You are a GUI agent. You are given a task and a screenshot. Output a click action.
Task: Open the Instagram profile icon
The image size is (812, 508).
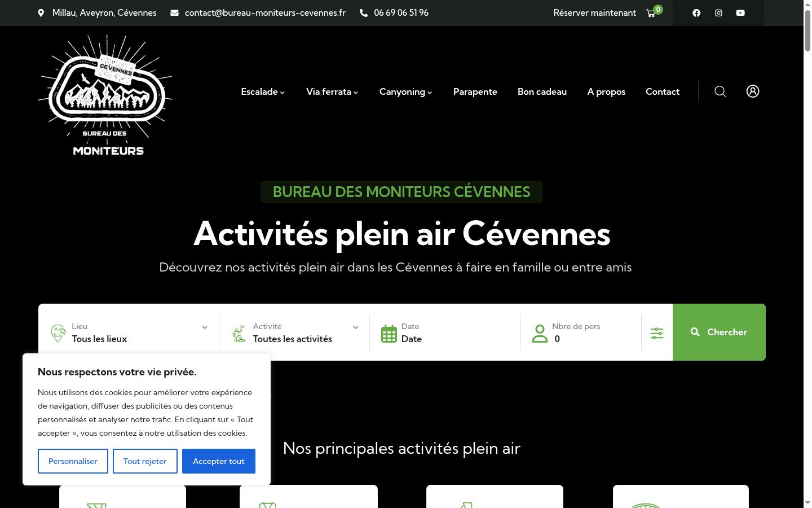point(718,13)
